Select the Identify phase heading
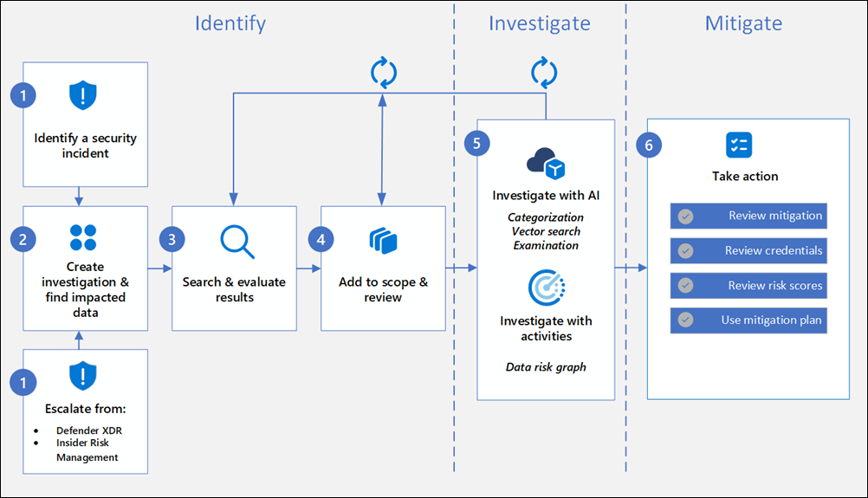The width and height of the screenshot is (868, 498). pyautogui.click(x=230, y=23)
